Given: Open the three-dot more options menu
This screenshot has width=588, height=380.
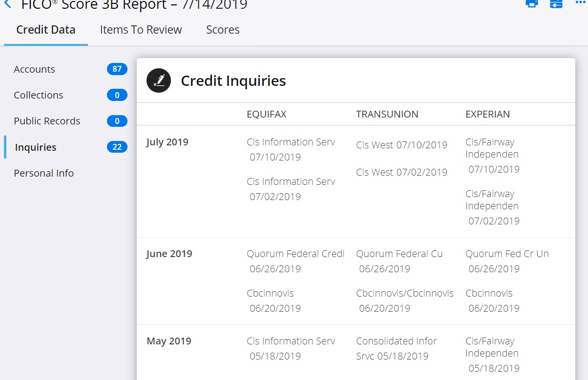Looking at the screenshot, I should (580, 3).
